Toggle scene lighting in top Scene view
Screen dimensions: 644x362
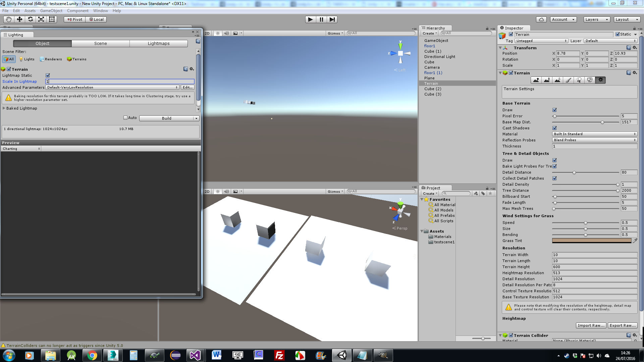coord(218,33)
